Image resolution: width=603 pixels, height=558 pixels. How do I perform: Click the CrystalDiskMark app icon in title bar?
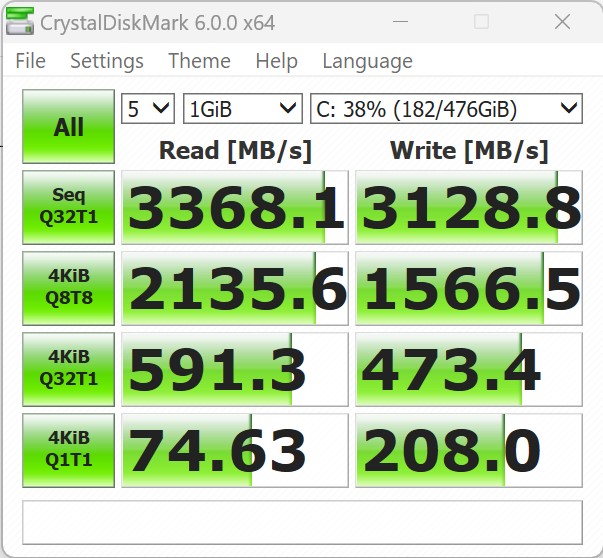click(x=20, y=22)
